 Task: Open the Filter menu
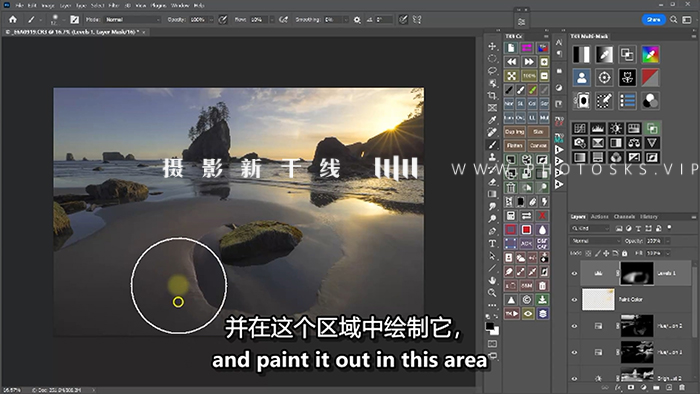click(x=114, y=6)
